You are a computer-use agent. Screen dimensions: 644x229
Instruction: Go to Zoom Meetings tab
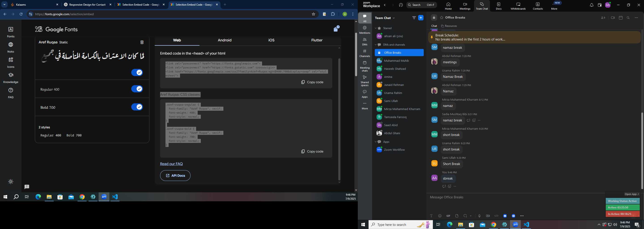465,6
